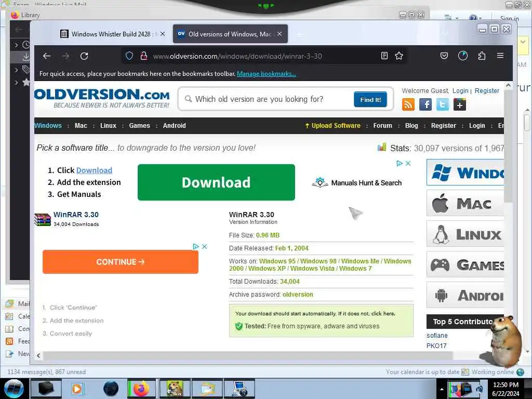Close the top advertisement with X icon
This screenshot has height=399, width=532.
(408, 164)
